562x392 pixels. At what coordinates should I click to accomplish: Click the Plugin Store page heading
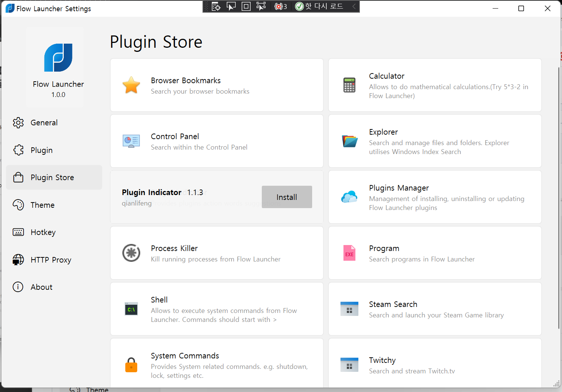pyautogui.click(x=156, y=42)
